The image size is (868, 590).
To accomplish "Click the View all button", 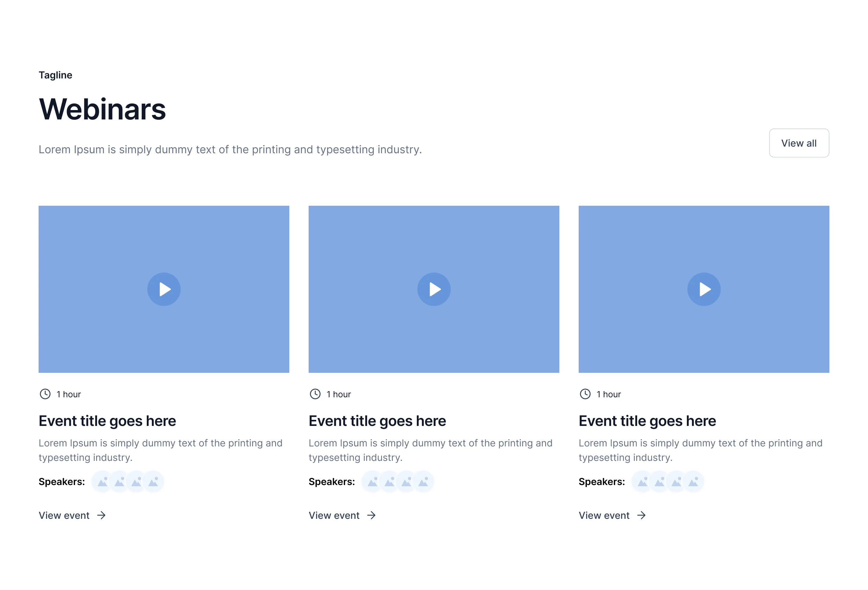I will click(799, 143).
